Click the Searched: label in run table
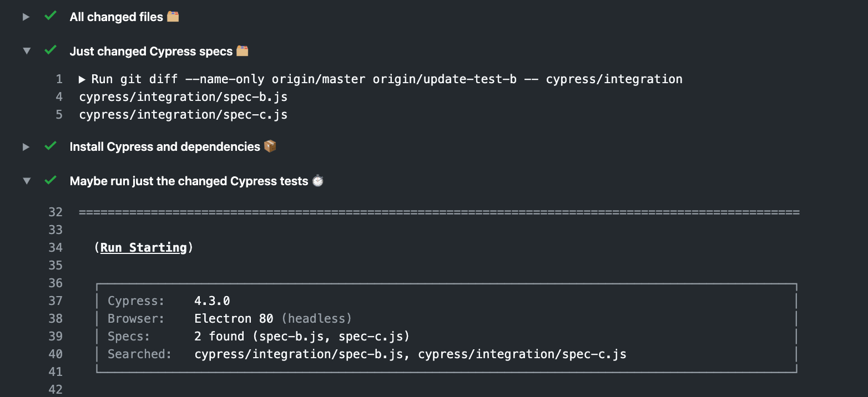The image size is (868, 397). pyautogui.click(x=140, y=354)
